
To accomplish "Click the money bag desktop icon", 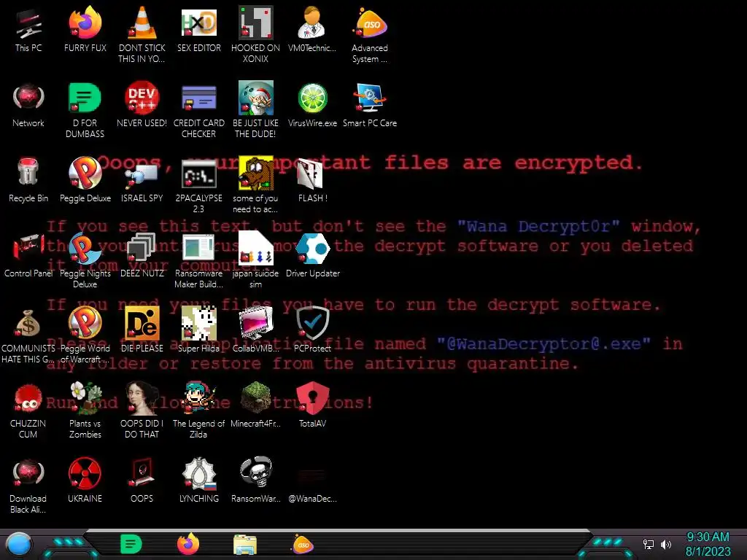I will pyautogui.click(x=28, y=335).
